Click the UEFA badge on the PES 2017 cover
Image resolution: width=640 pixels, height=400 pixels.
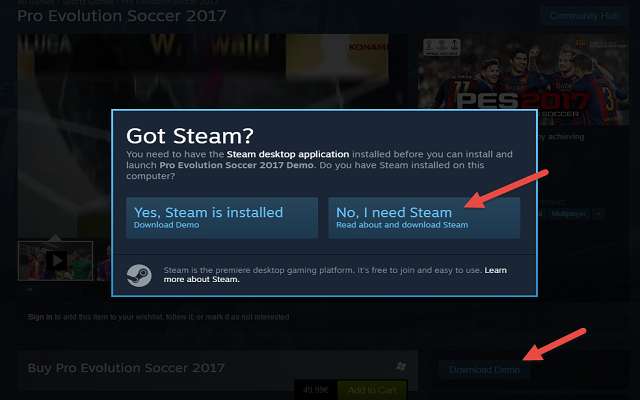point(442,47)
